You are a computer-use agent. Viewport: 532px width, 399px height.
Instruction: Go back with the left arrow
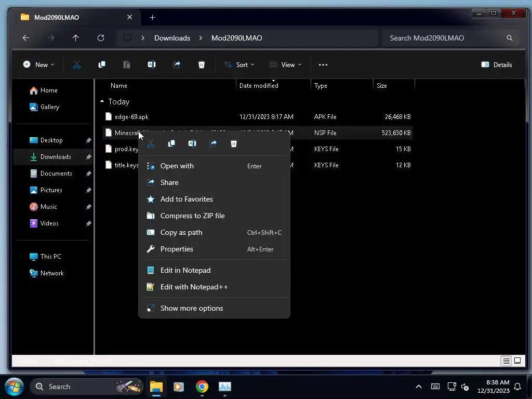26,38
